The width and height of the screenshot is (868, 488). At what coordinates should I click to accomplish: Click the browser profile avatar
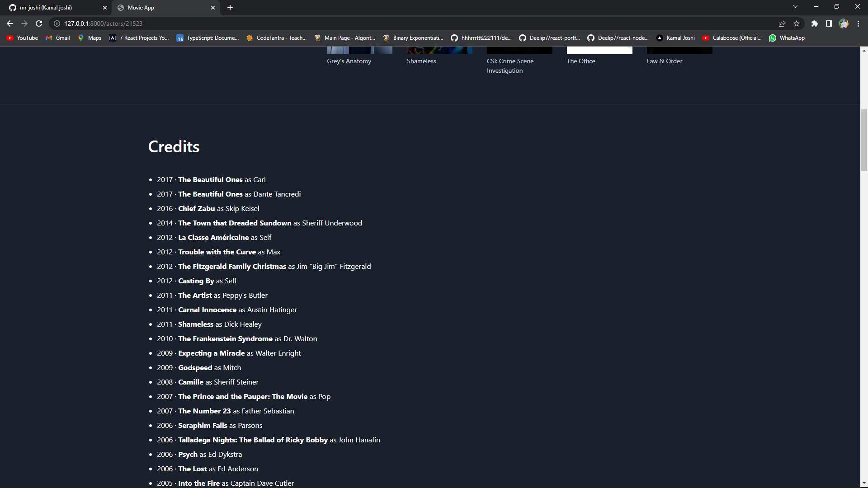(844, 23)
